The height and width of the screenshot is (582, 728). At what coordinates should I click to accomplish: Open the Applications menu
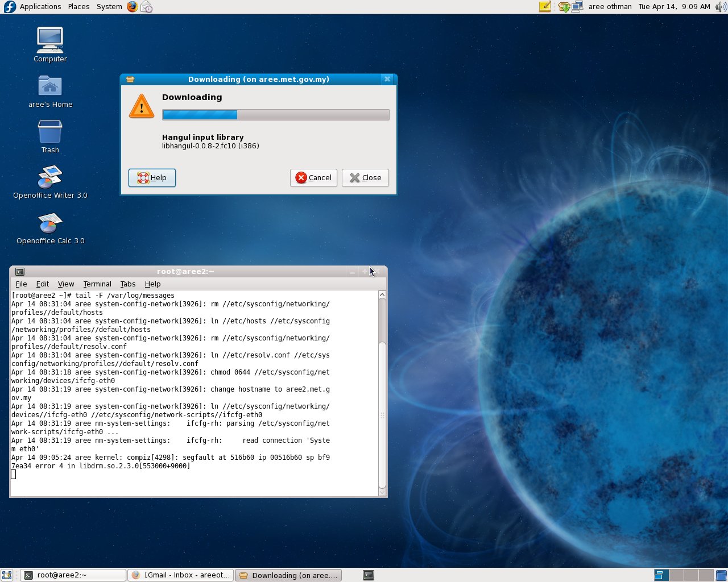tap(40, 7)
